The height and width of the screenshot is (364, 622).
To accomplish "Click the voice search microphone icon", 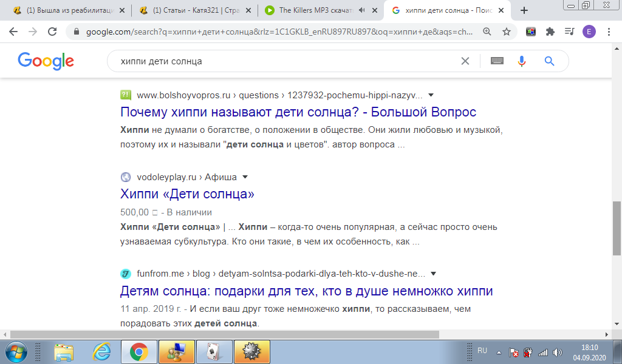I will (x=521, y=61).
